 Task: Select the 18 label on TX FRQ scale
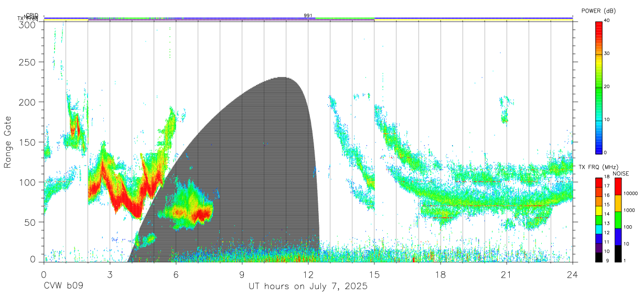point(606,178)
